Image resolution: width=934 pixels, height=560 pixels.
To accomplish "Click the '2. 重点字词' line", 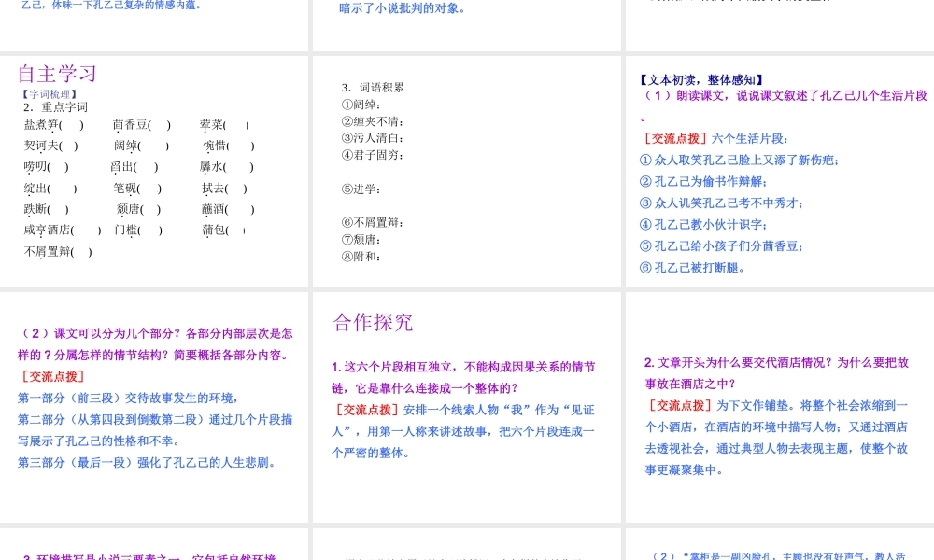I will (55, 107).
